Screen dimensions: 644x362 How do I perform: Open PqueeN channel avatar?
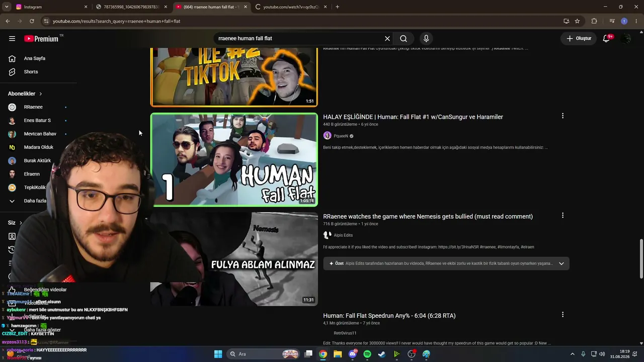tap(327, 136)
